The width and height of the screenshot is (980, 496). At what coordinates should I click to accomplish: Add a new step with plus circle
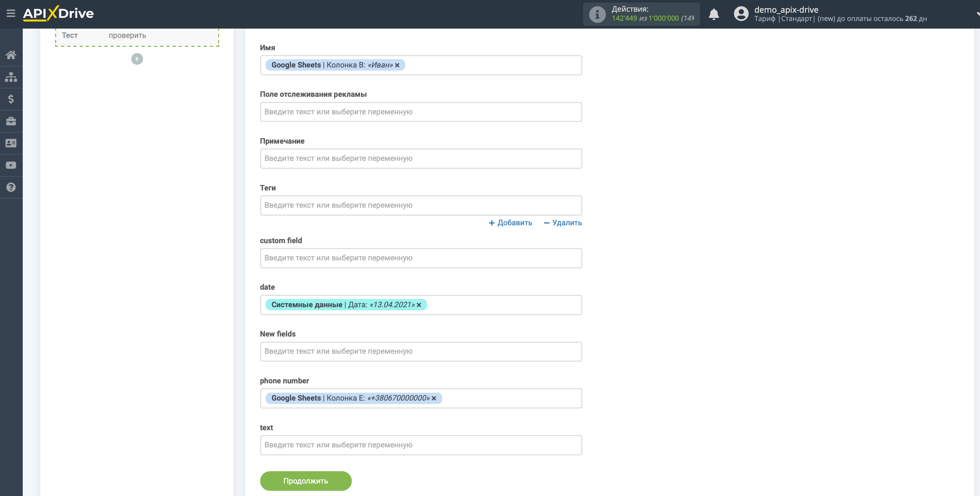(x=137, y=59)
